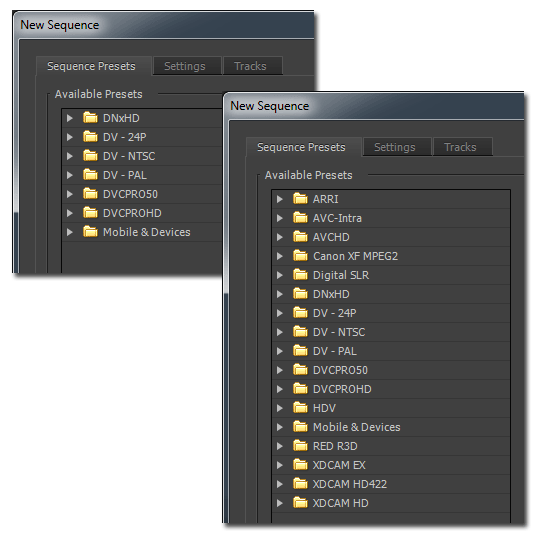This screenshot has height=539, width=538.
Task: Select the XDCAM HD preset label
Action: coord(341,503)
